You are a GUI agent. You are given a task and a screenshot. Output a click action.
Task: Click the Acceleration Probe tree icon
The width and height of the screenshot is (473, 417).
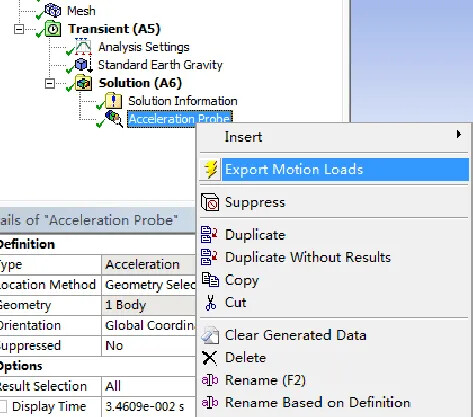[114, 119]
